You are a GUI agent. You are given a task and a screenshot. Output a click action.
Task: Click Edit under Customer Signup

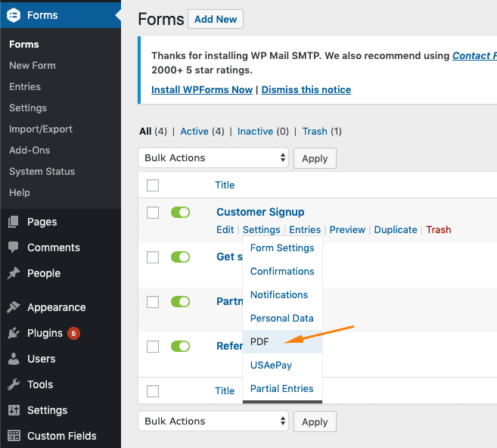[225, 229]
